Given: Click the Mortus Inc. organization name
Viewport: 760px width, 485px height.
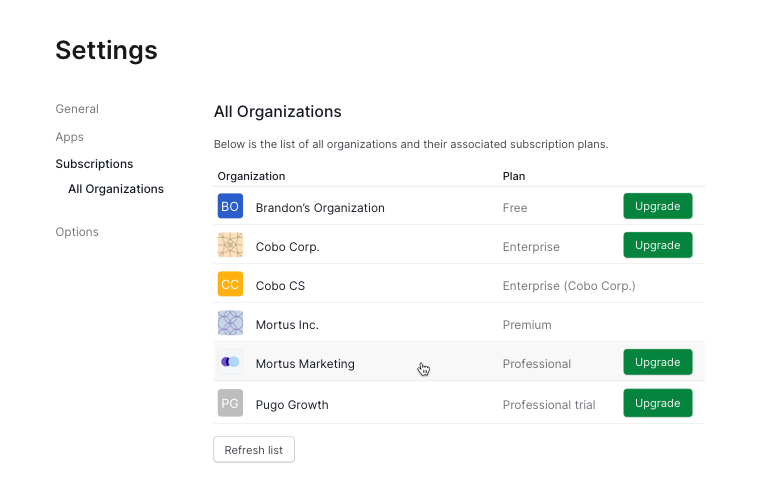Looking at the screenshot, I should [287, 325].
